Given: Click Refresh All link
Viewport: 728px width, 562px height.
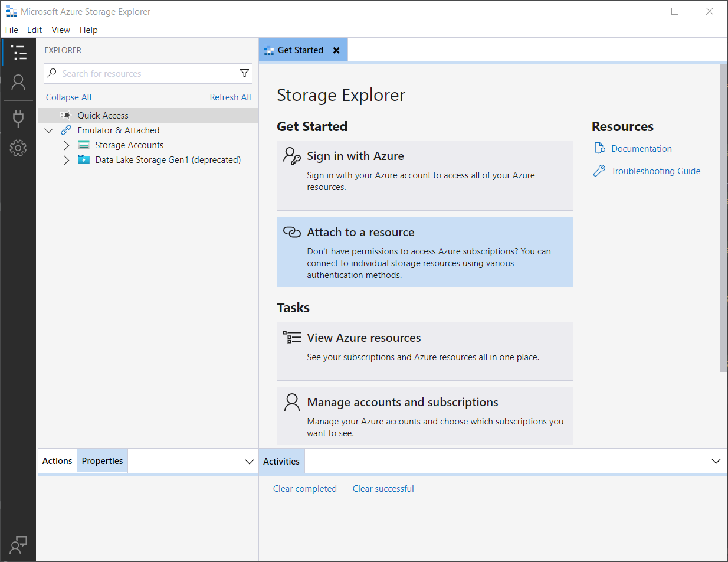Looking at the screenshot, I should (x=230, y=97).
